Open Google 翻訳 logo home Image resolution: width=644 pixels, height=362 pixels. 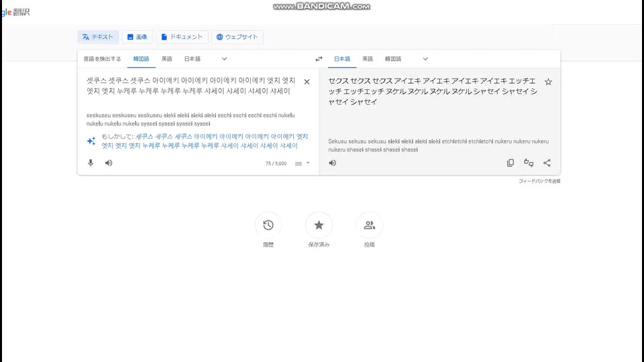[x=15, y=12]
